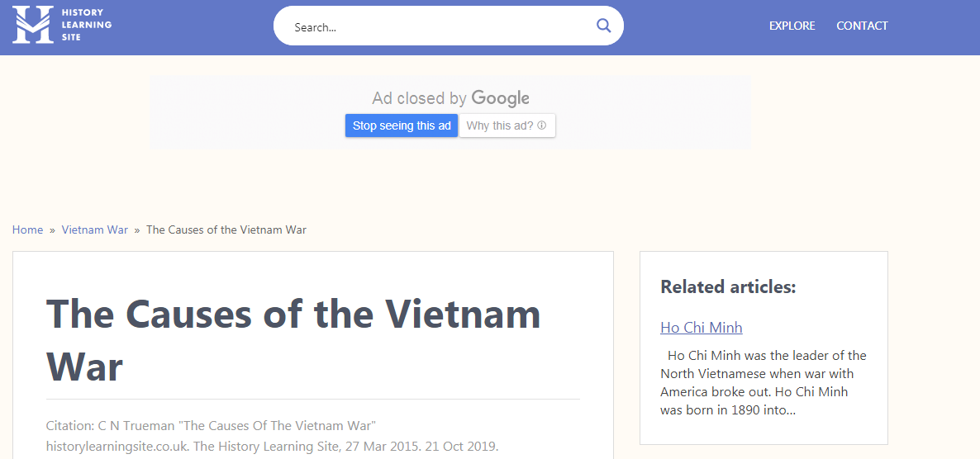980x459 pixels.
Task: Click the main article title heading
Action: 293,340
